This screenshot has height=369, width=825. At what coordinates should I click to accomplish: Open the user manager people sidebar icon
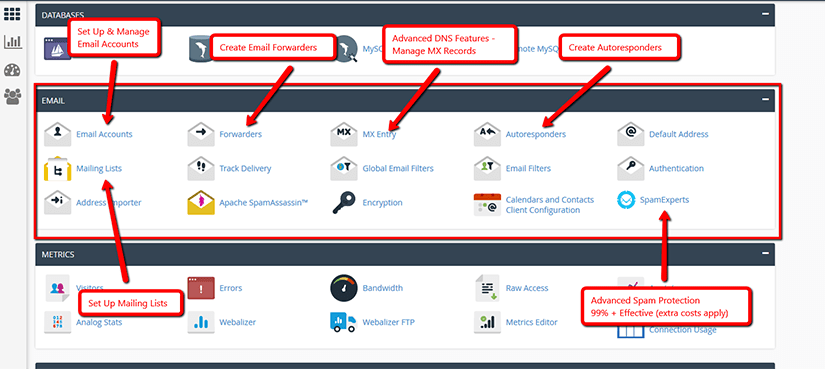(12, 96)
